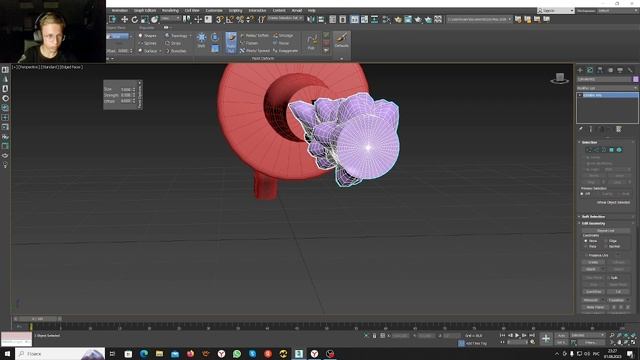
Task: Expand the Soft Selection rollout
Action: tap(593, 217)
